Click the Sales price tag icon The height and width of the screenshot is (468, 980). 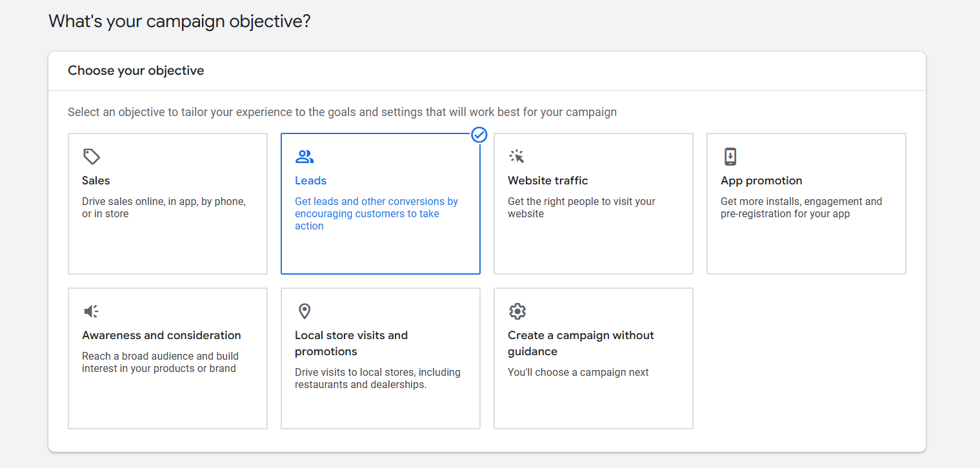(x=92, y=157)
